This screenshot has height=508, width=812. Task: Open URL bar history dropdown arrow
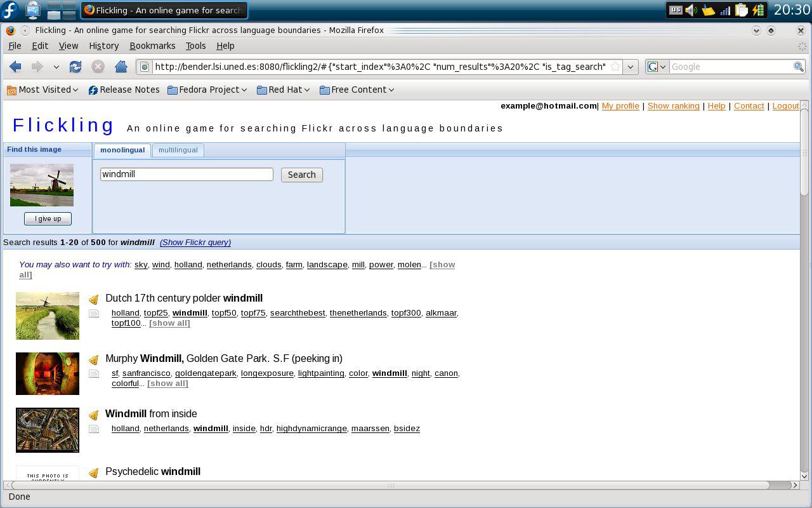point(630,67)
